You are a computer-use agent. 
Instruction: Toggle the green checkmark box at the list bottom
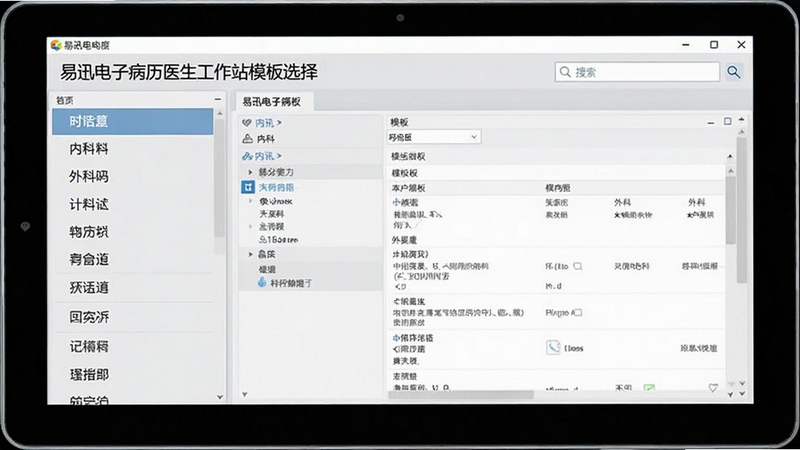pos(649,388)
